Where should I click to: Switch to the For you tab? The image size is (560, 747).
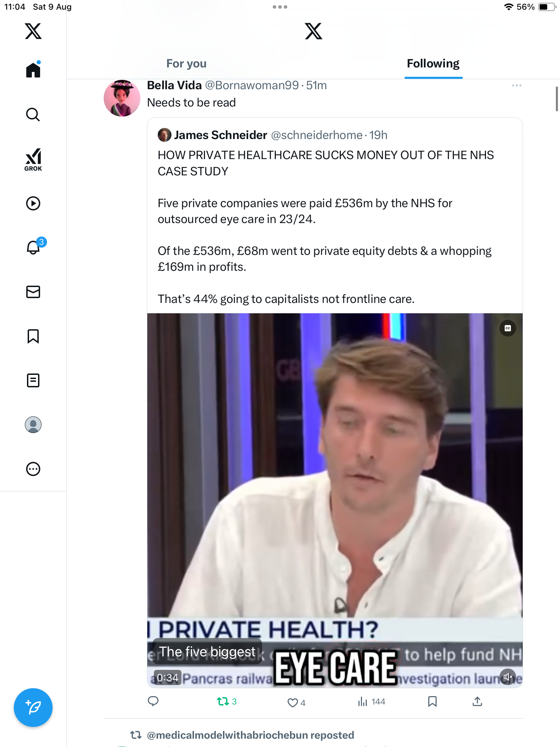point(186,64)
